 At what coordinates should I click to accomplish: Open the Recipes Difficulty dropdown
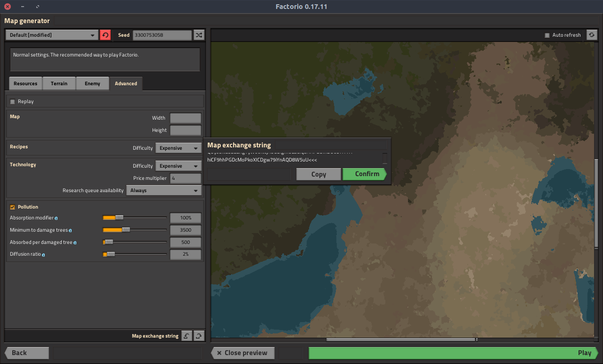click(179, 148)
